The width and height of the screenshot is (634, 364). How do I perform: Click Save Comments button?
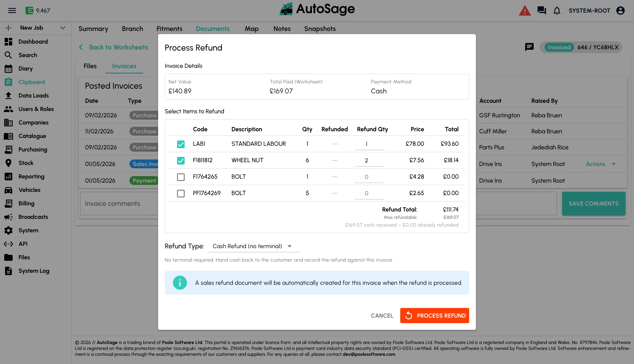594,203
